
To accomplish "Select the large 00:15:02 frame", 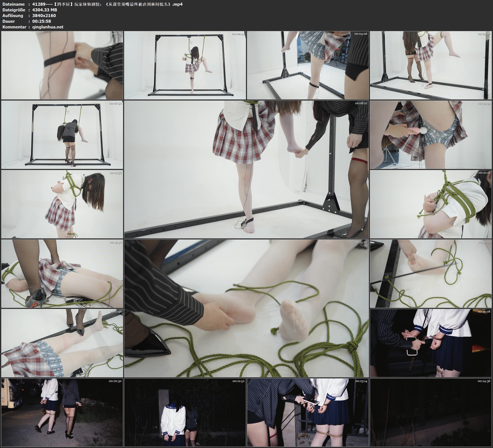I will [247, 308].
